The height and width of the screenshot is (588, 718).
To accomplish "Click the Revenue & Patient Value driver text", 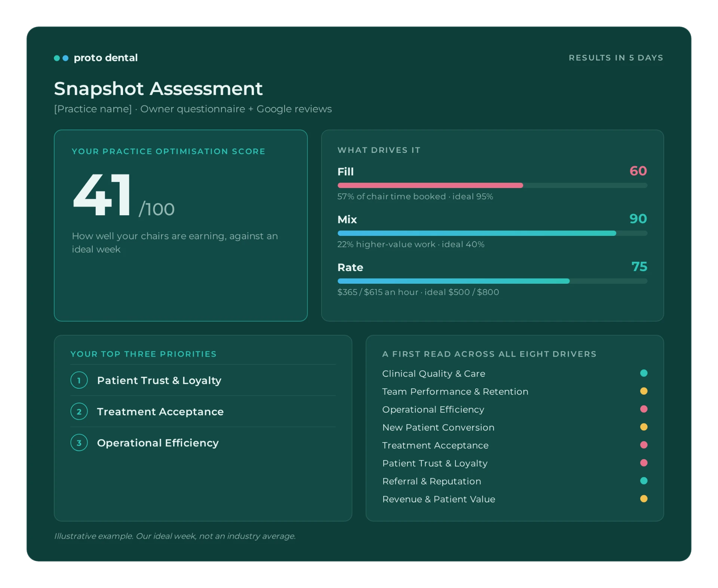I will click(439, 499).
